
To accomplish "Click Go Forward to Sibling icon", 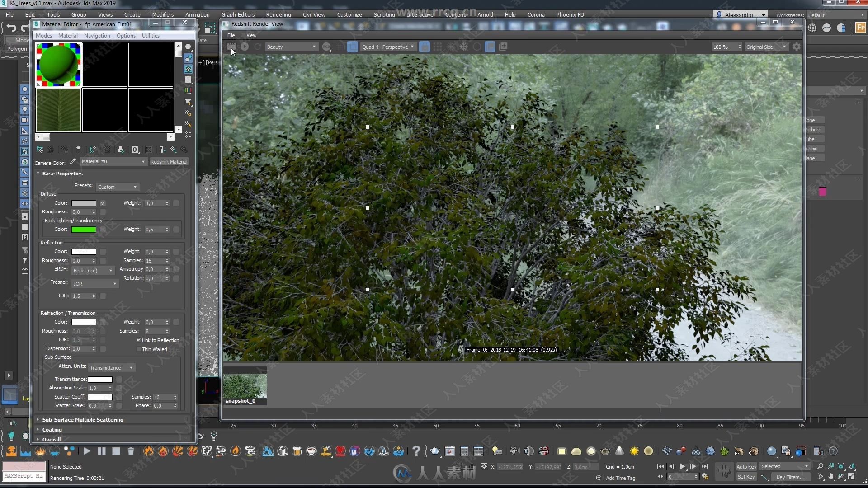I will pos(184,150).
